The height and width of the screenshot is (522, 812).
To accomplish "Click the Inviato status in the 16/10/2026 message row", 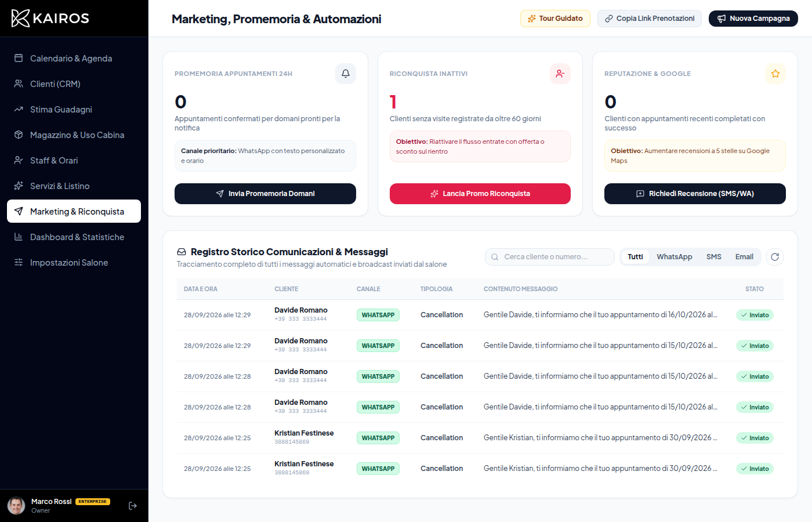I will coord(755,315).
